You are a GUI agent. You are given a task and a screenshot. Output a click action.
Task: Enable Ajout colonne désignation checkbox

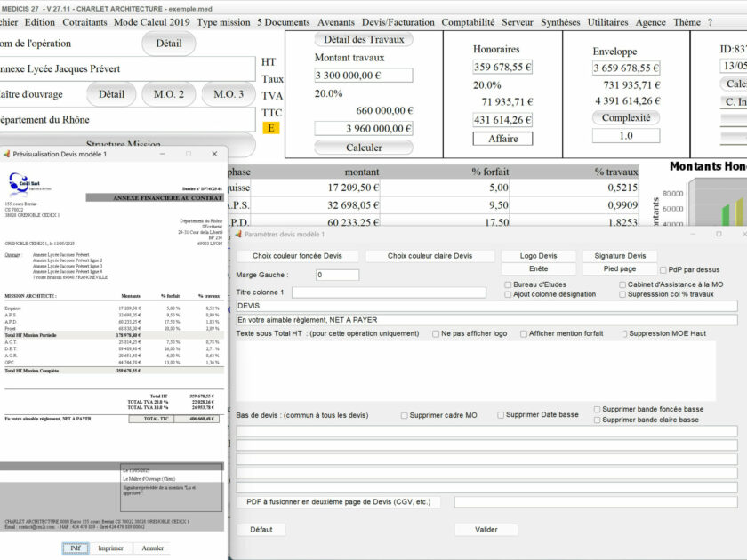pyautogui.click(x=508, y=295)
